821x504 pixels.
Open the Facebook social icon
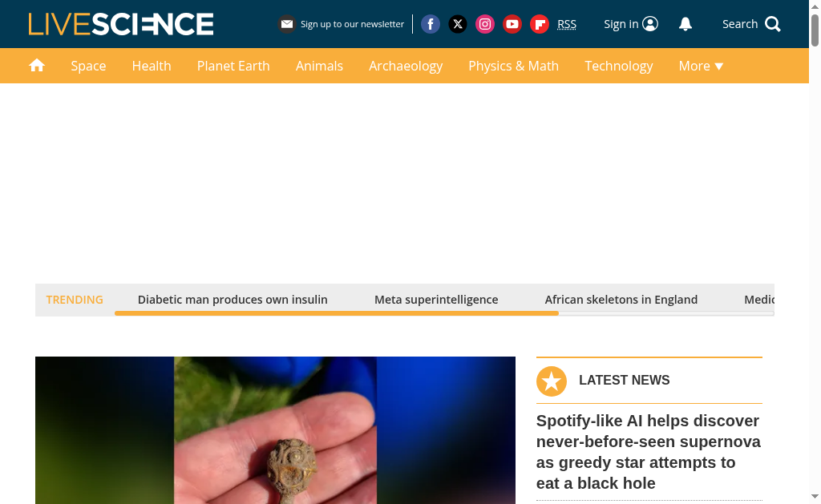click(x=431, y=24)
